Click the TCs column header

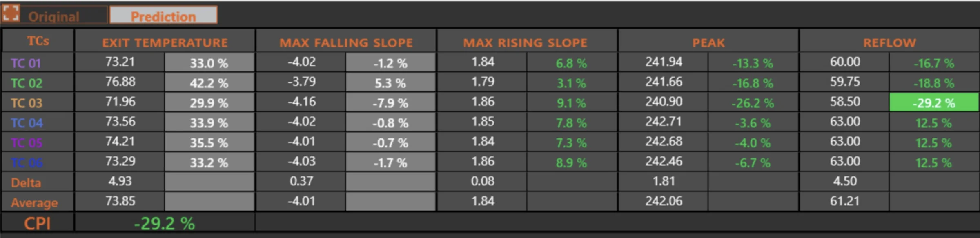coord(38,41)
